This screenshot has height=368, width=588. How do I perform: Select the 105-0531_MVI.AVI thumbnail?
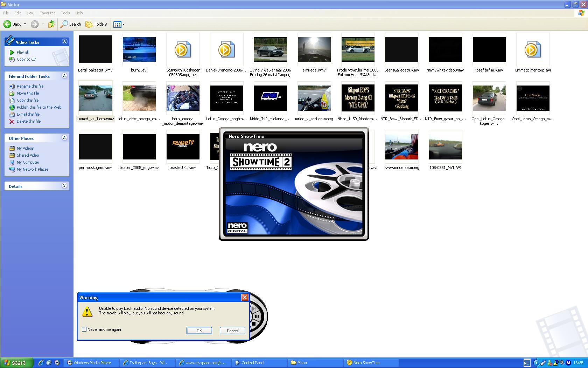446,147
